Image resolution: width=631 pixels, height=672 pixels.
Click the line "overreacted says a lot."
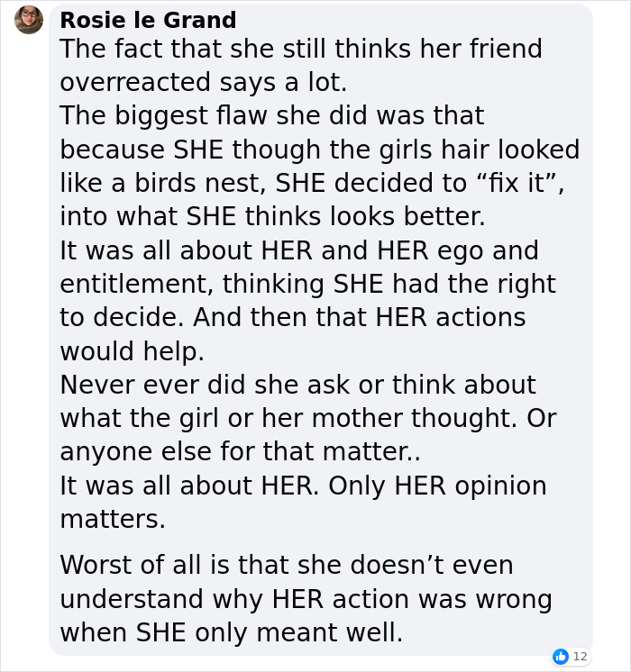click(203, 82)
